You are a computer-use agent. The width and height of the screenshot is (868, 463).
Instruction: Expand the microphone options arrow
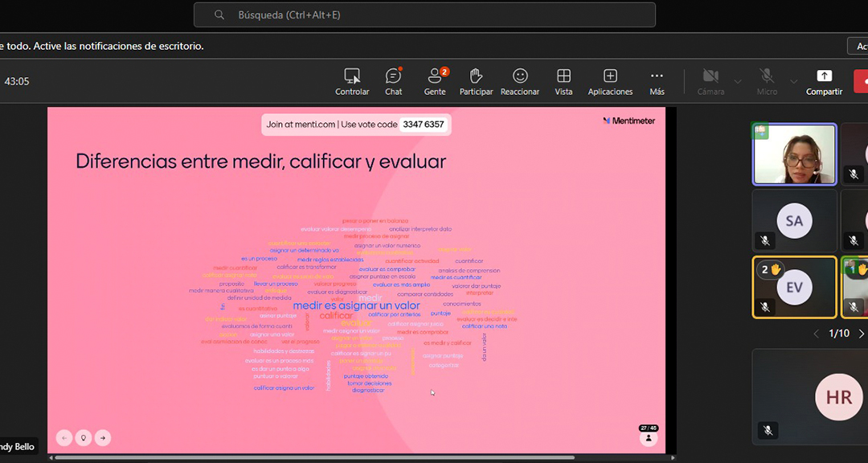pos(794,81)
